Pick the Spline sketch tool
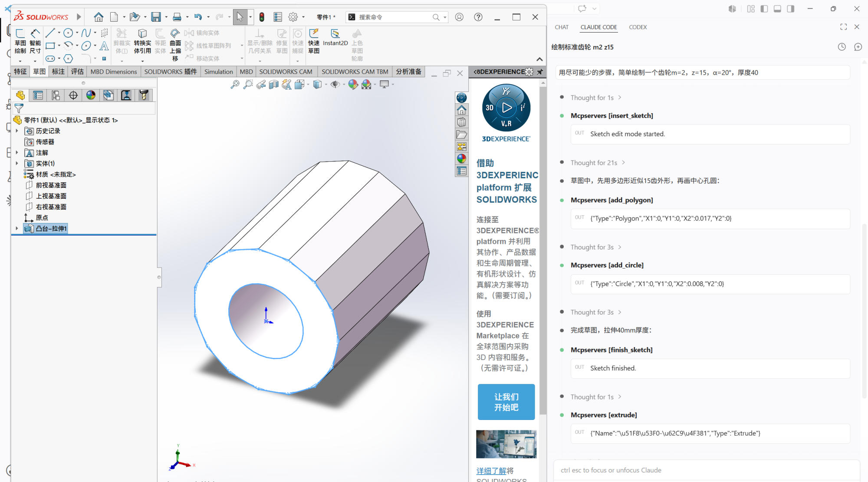 click(86, 33)
